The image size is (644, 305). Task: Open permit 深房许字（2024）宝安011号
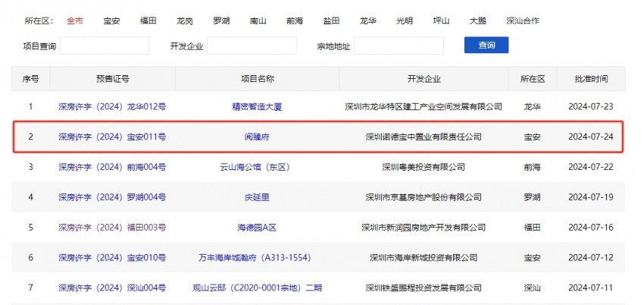(x=112, y=137)
